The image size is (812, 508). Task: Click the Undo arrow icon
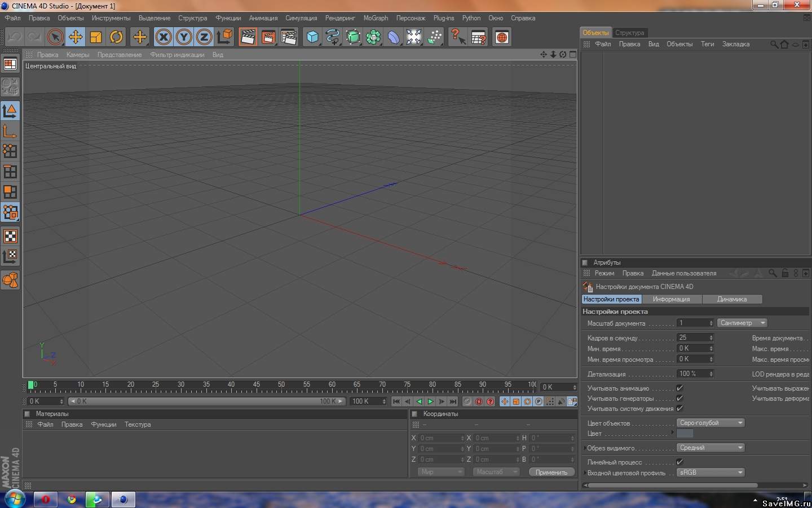pos(14,37)
